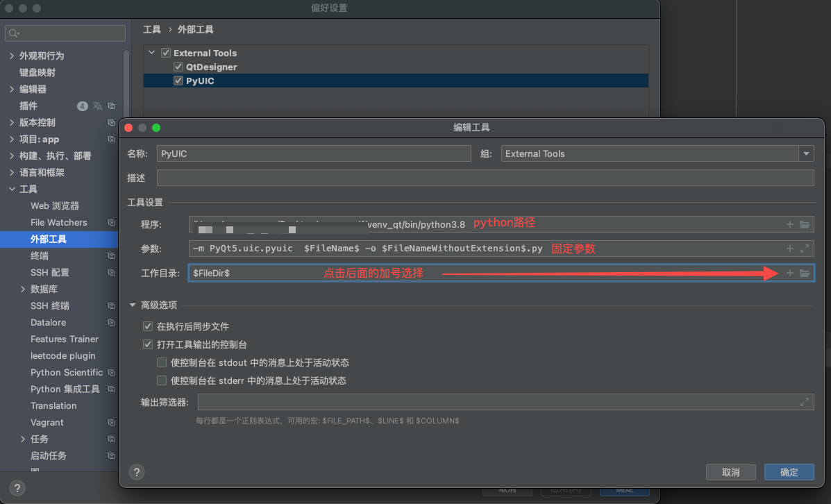The height and width of the screenshot is (504, 831).
Task: Click the project-level icon beside 项目: app
Action: pos(111,140)
